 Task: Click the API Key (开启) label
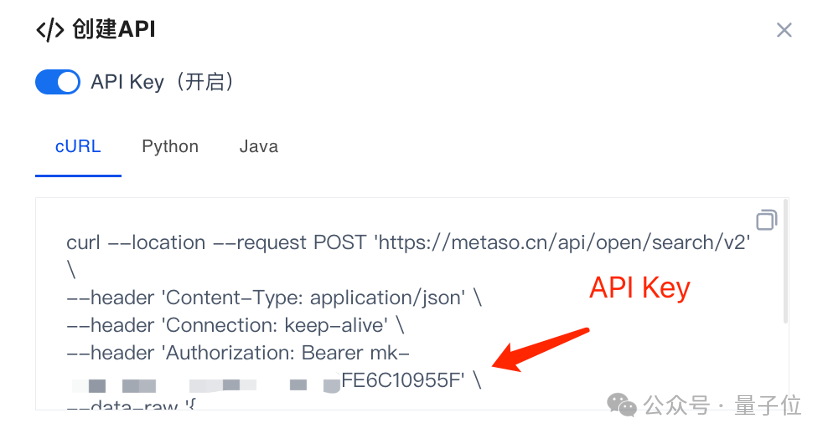pos(162,82)
